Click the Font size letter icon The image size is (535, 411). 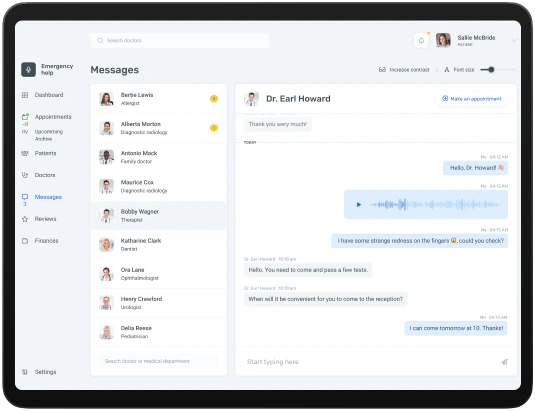pos(446,70)
